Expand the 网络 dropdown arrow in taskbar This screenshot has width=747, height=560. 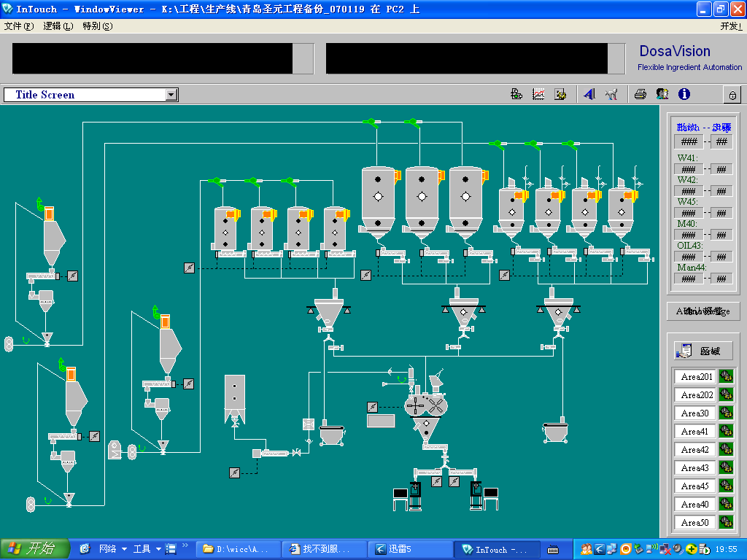coord(124,549)
